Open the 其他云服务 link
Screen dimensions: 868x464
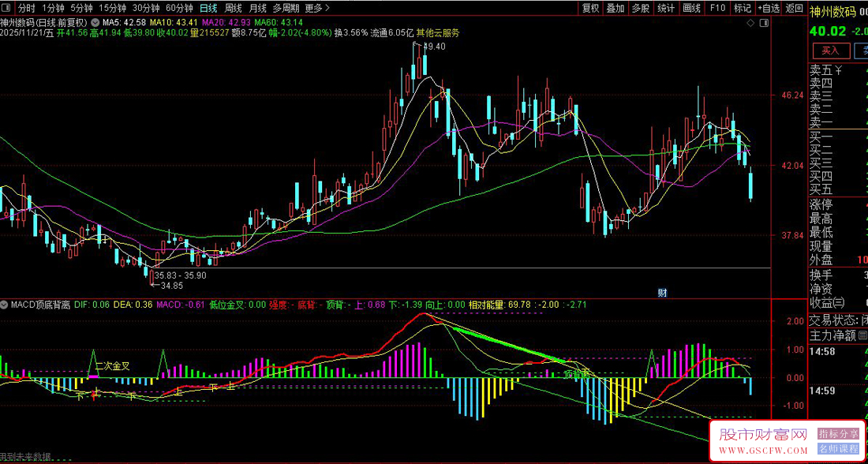[x=438, y=33]
